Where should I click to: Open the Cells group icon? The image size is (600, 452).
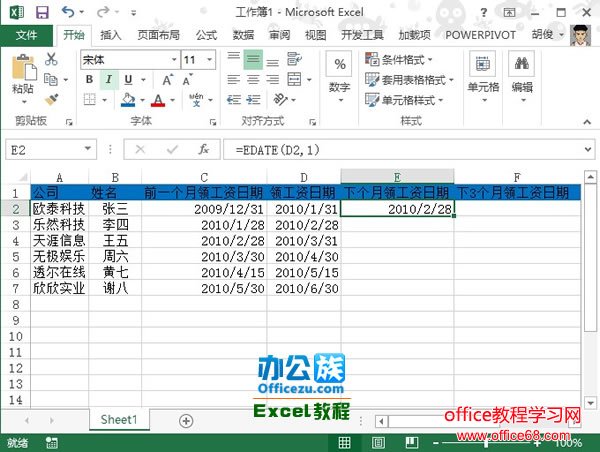(483, 64)
